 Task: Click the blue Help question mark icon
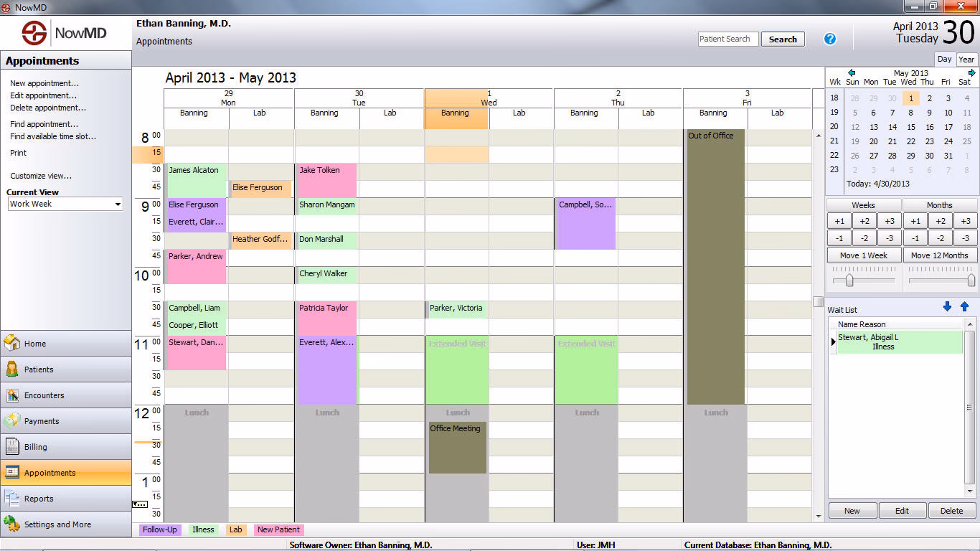point(830,39)
